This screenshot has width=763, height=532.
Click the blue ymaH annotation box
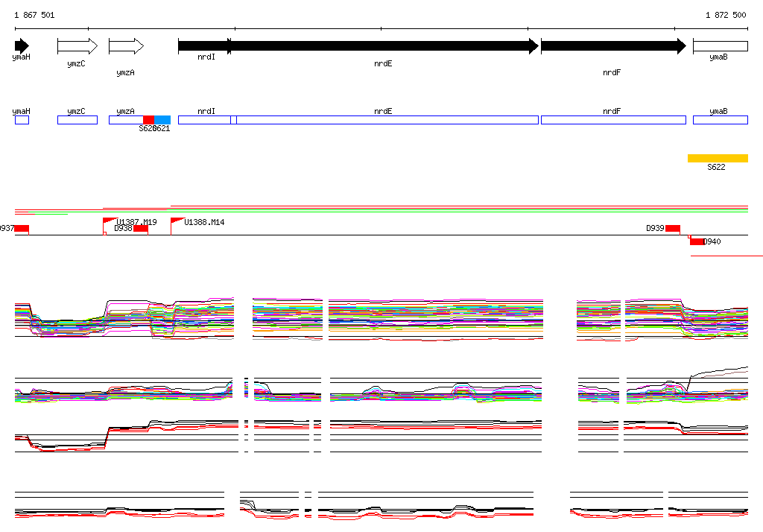point(22,120)
